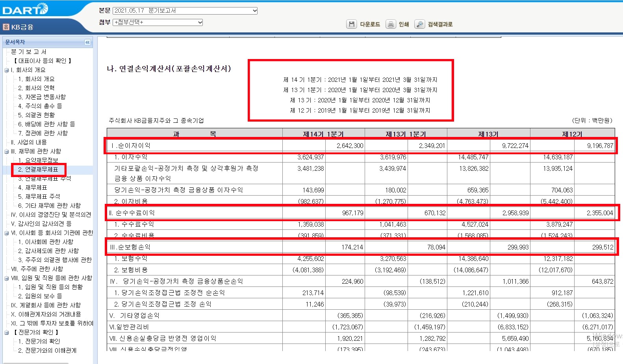This screenshot has height=364, width=623.
Task: Click the Ⅰ.순이자이익 row label
Action: 131,146
